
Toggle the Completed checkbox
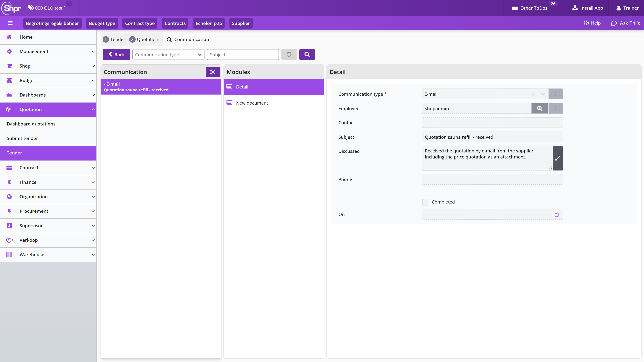tap(425, 202)
